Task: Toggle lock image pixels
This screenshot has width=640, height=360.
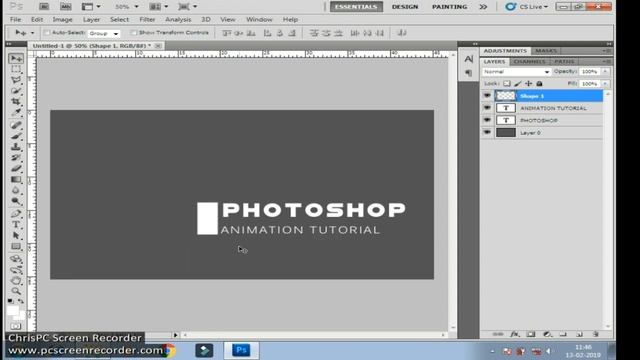Action: 518,83
